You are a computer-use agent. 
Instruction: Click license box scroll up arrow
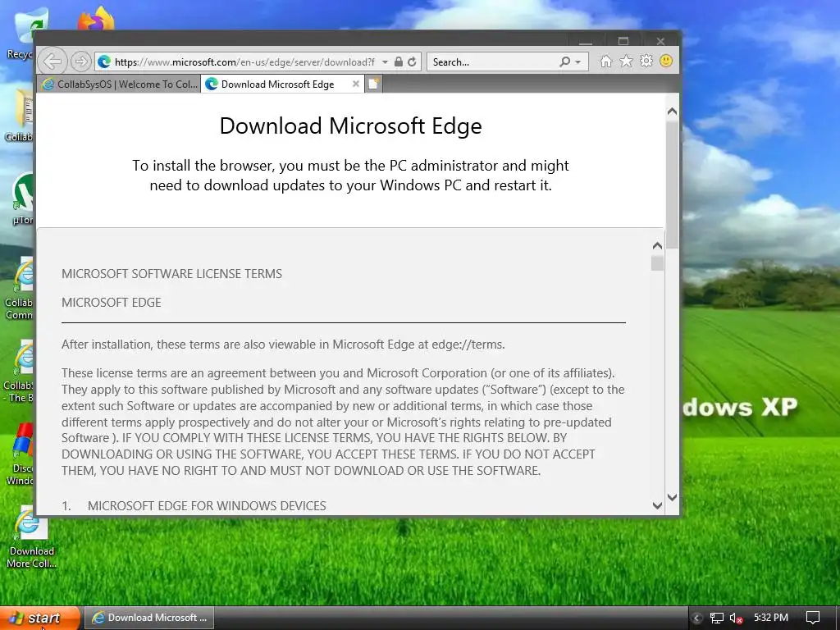coord(657,246)
